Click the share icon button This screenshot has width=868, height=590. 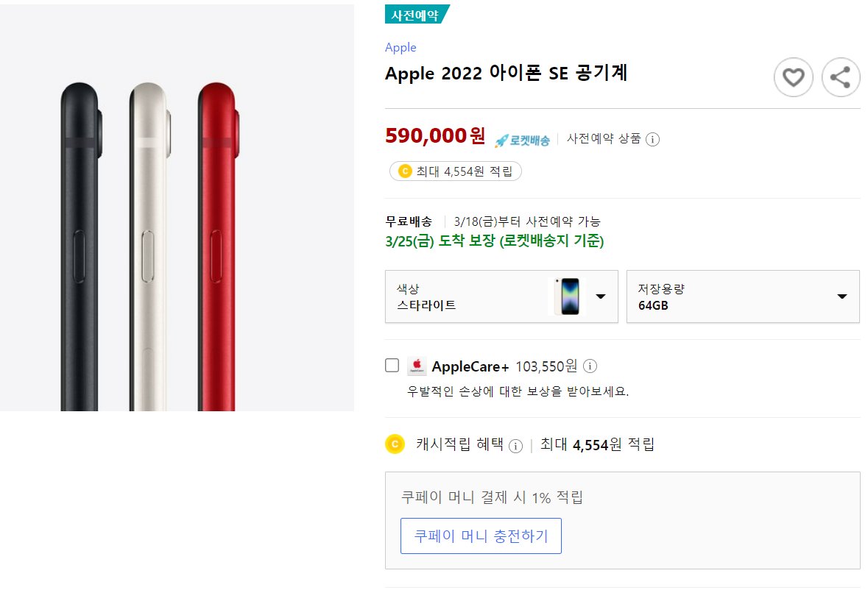(841, 77)
